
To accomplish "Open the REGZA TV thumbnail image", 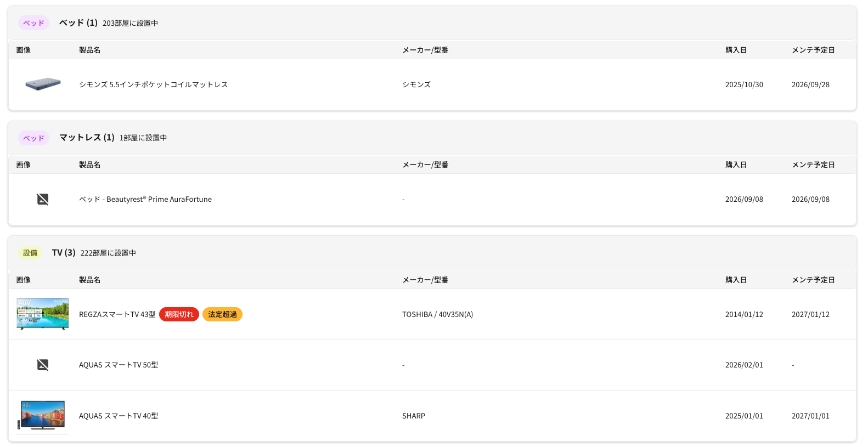I will tap(43, 314).
